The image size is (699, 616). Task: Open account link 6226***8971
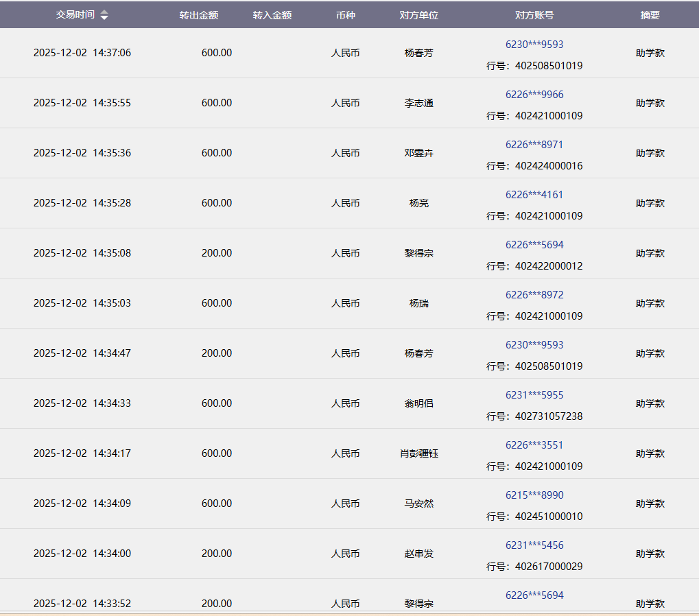click(x=534, y=145)
